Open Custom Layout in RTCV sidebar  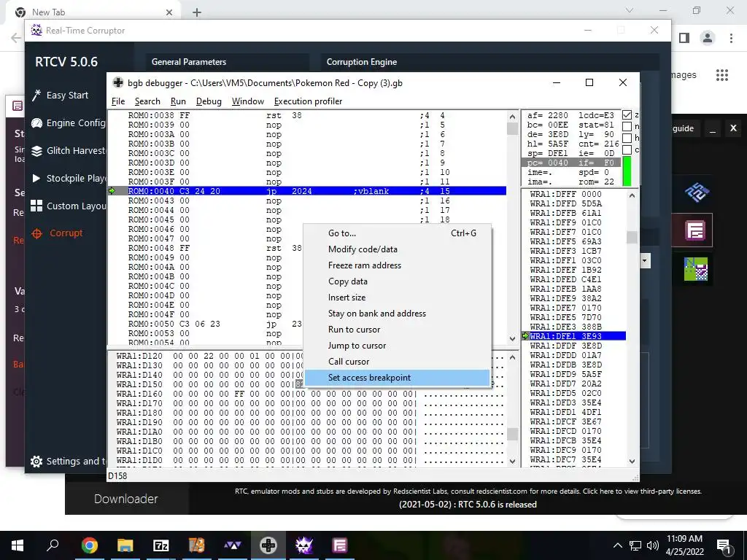point(68,206)
